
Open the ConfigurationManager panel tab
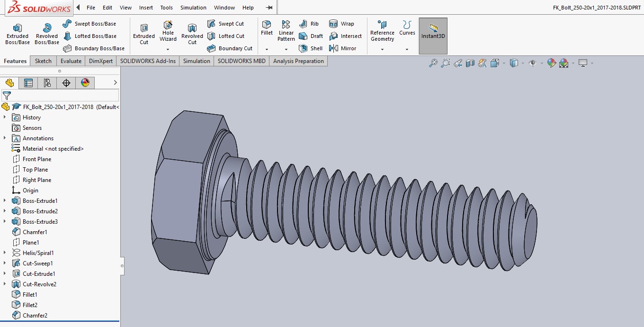[47, 83]
